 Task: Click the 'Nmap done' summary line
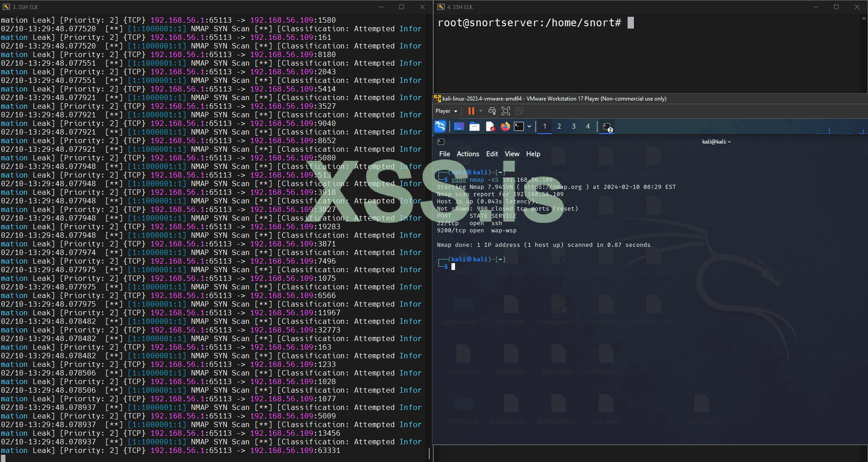[x=544, y=245]
